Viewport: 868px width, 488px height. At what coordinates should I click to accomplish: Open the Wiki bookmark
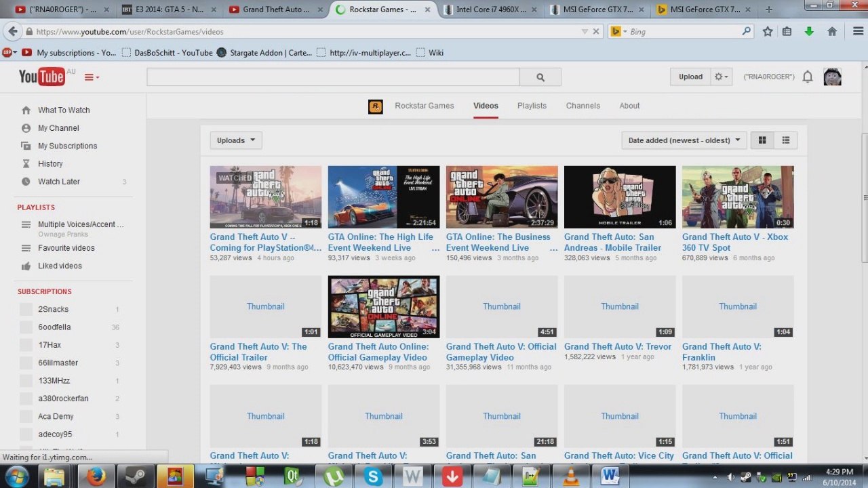point(429,53)
